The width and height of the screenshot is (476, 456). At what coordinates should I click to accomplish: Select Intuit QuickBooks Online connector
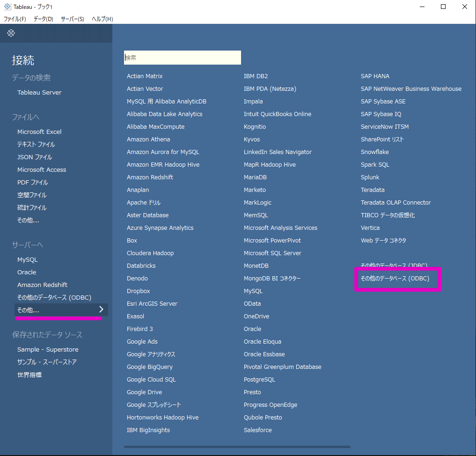coord(278,114)
